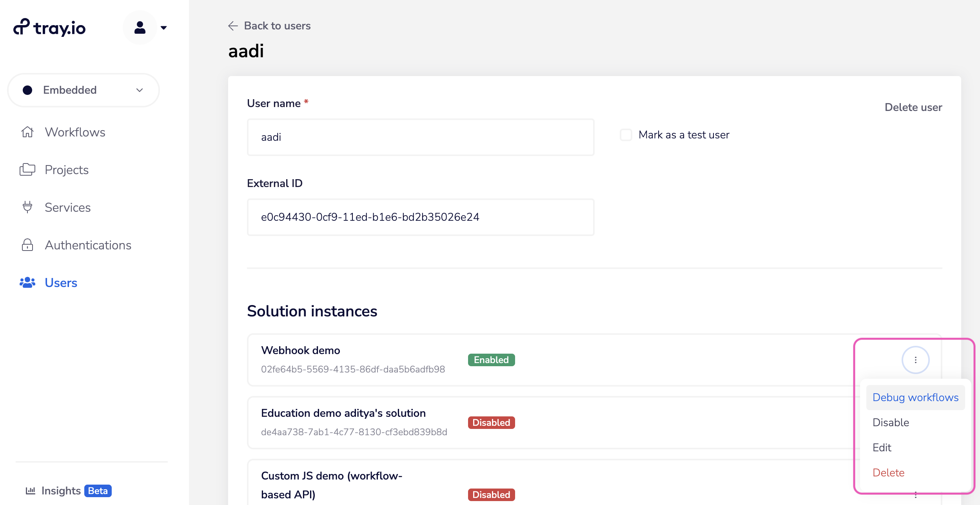This screenshot has height=505, width=980.
Task: Open the user profile avatar menu
Action: click(x=140, y=27)
